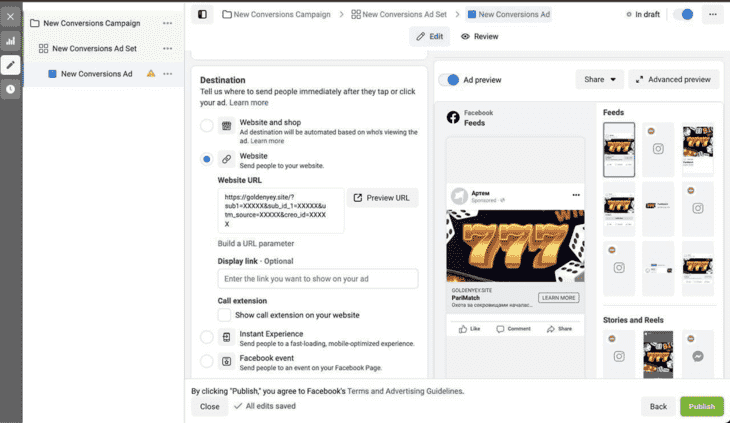Close the editor with the X icon
This screenshot has width=730, height=423.
[10, 17]
